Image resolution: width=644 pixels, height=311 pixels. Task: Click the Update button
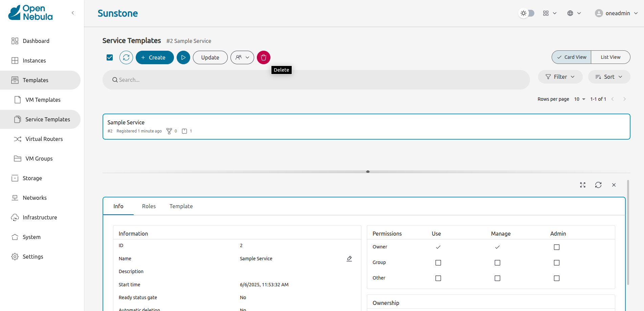(x=210, y=57)
